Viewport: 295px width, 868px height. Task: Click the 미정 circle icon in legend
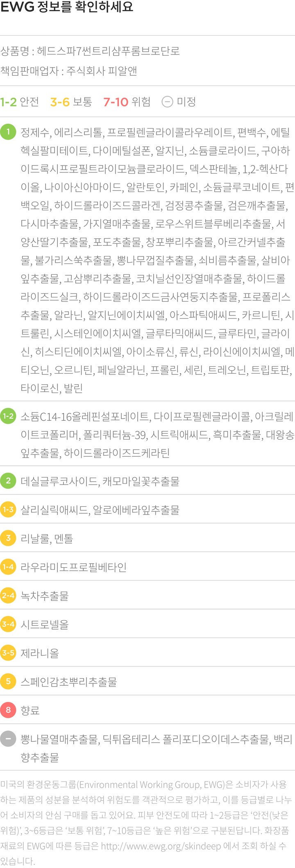[x=167, y=102]
